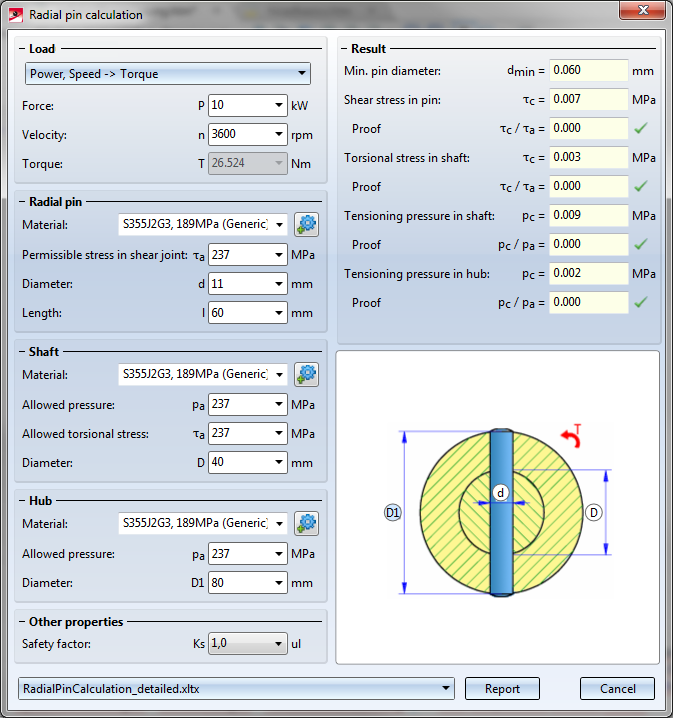This screenshot has height=718, width=673.
Task: Click the red torque arrow in diagram
Action: 573,436
